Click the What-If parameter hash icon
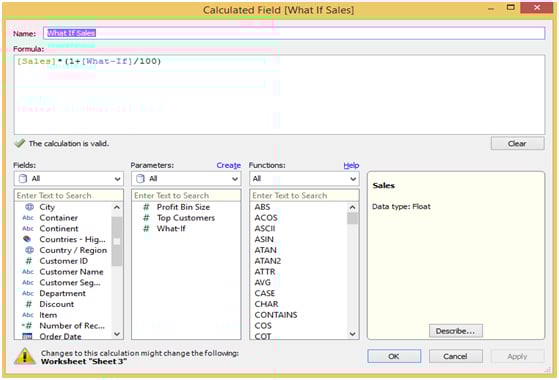Image resolution: width=559 pixels, height=380 pixels. (146, 228)
